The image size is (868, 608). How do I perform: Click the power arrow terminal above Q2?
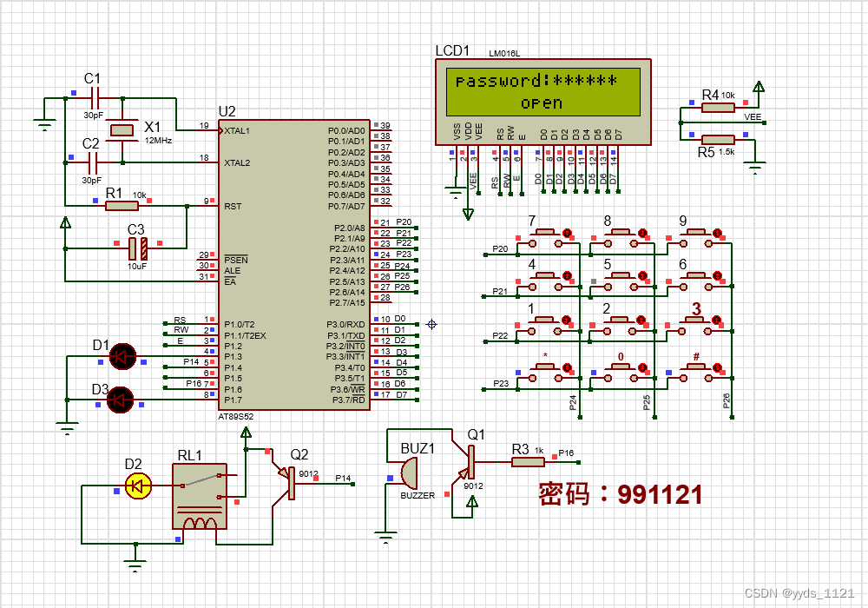(x=246, y=433)
